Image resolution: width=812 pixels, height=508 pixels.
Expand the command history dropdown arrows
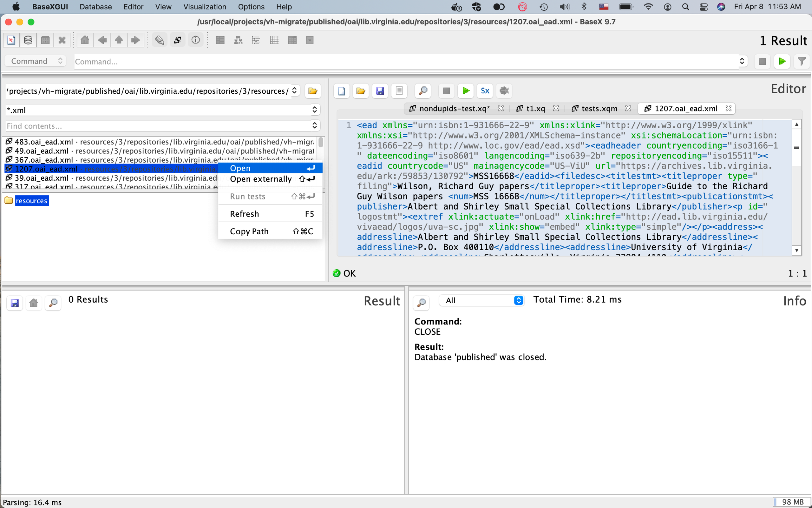click(742, 61)
